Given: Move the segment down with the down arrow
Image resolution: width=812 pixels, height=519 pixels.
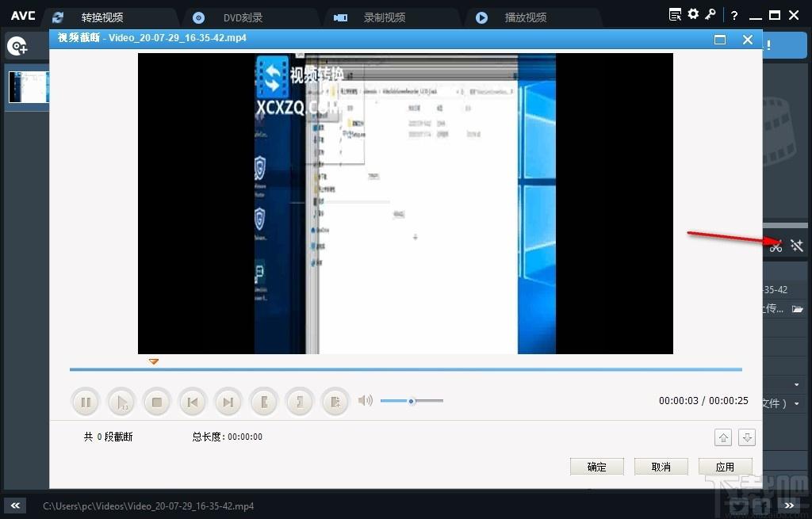Looking at the screenshot, I should pyautogui.click(x=747, y=437).
